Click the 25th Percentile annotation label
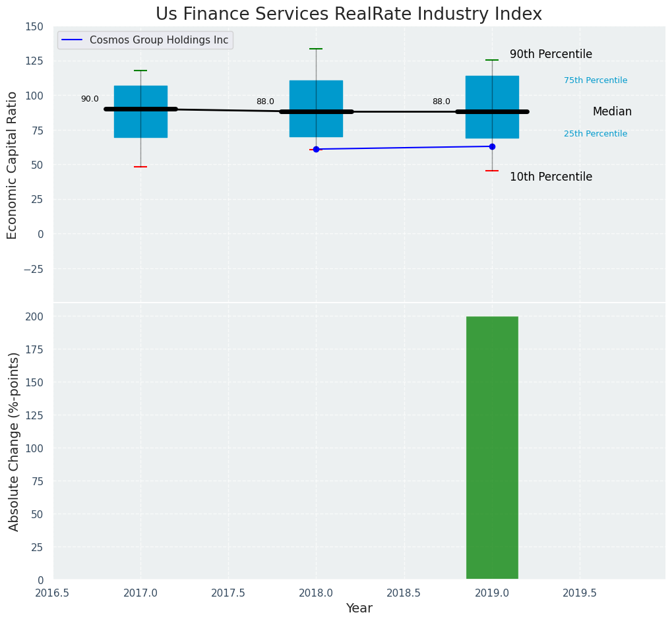This screenshot has height=621, width=672. [x=596, y=134]
